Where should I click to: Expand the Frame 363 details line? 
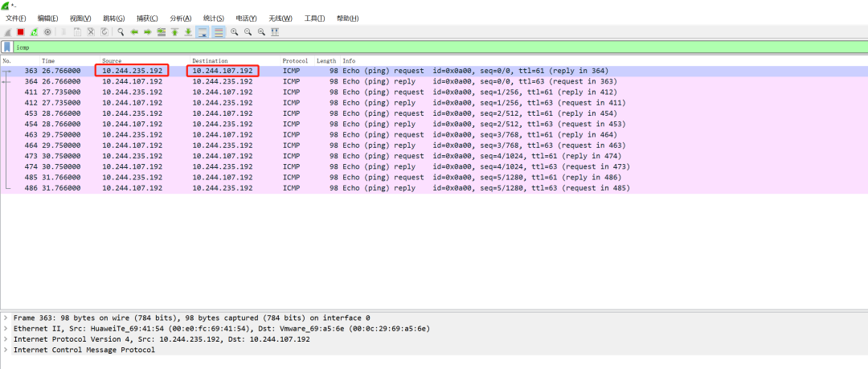pos(6,318)
